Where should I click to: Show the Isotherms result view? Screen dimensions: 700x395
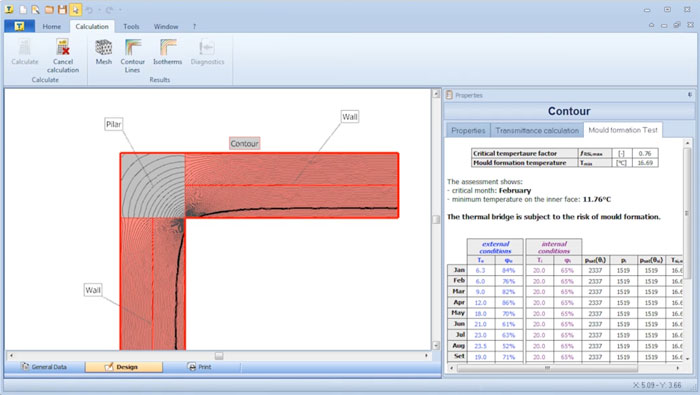[x=167, y=52]
